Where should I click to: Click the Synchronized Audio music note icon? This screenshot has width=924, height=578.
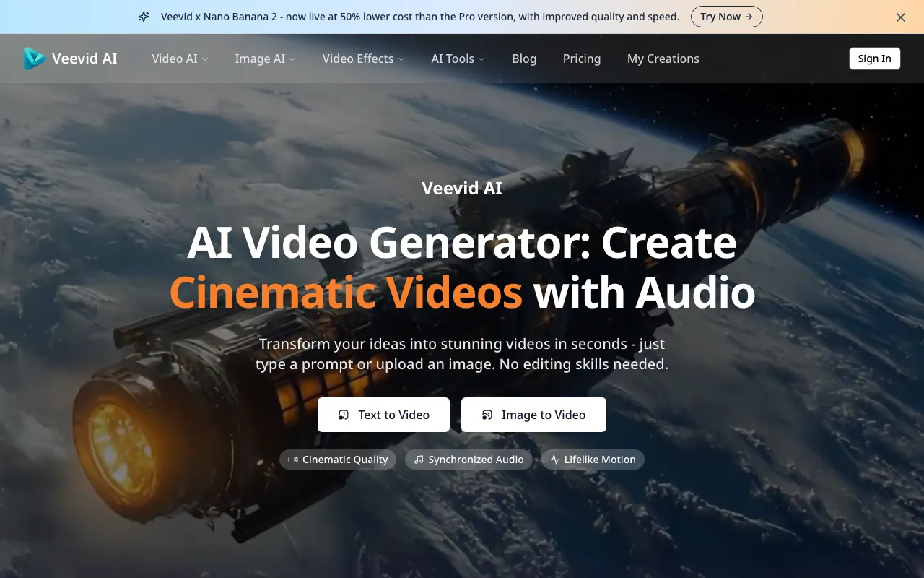click(419, 460)
